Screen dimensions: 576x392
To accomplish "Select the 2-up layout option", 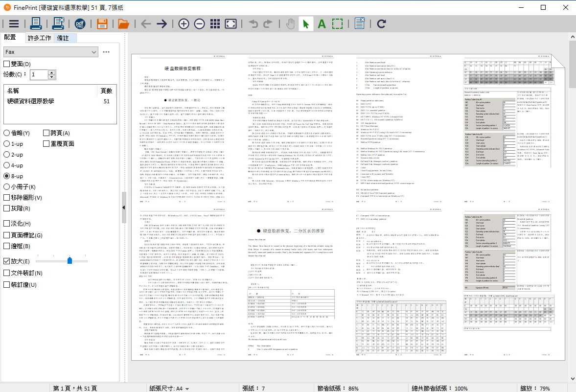I will [7, 155].
